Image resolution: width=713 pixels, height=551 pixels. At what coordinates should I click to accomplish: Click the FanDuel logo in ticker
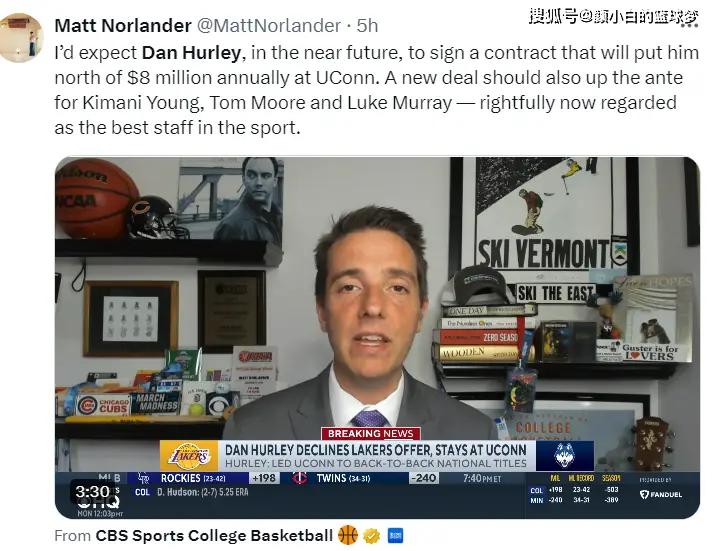tap(661, 494)
